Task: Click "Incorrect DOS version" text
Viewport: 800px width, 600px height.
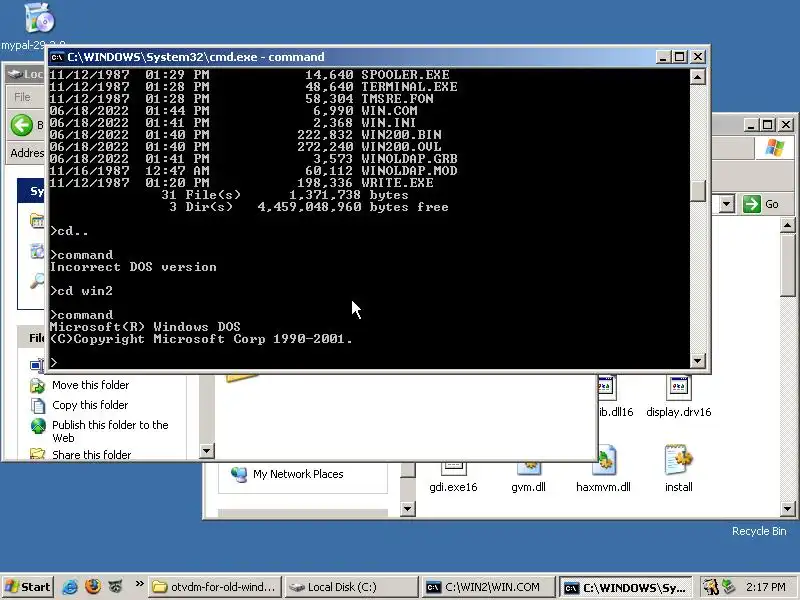Action: (133, 267)
